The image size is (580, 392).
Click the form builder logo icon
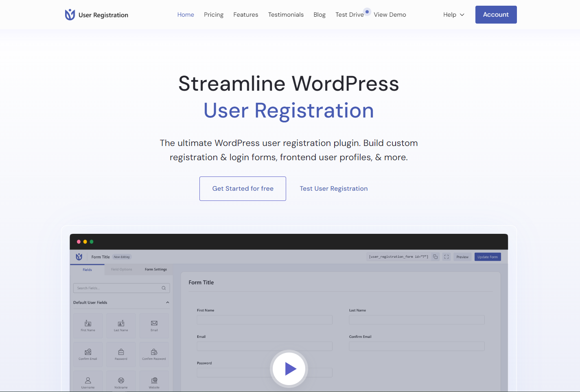[79, 257]
